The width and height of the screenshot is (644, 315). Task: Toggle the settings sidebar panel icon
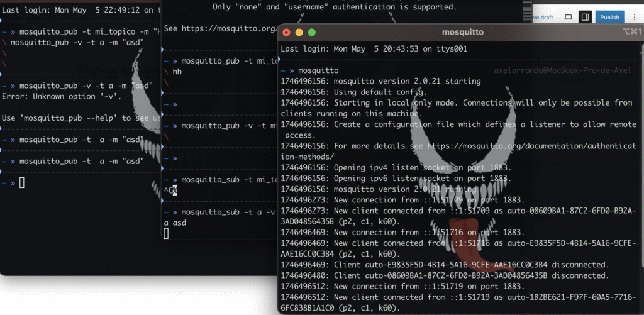[x=585, y=17]
